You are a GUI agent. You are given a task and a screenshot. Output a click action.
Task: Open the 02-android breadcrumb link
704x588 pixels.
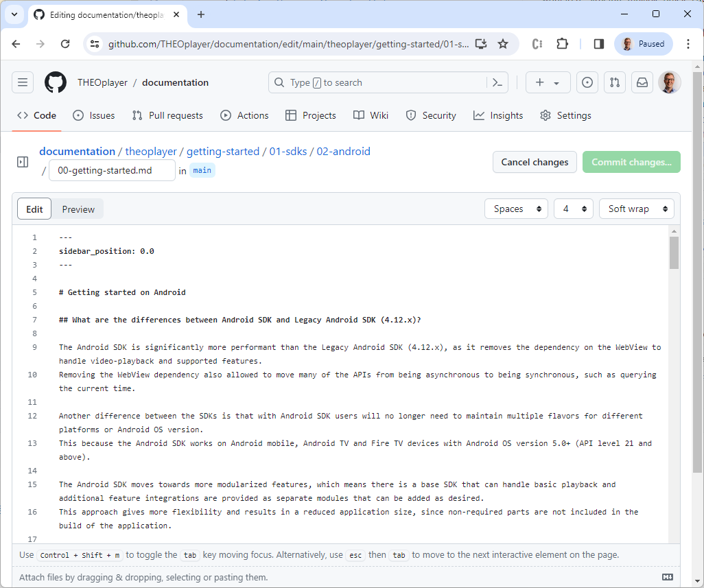[x=344, y=151]
